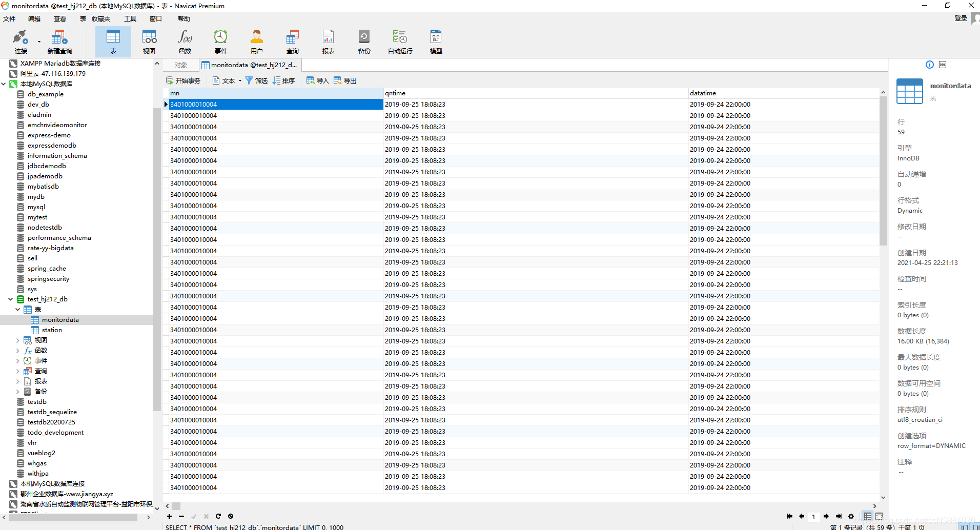This screenshot has width=980, height=530.
Task: Select the monitordata @test_hj212_db tab
Action: coord(250,65)
